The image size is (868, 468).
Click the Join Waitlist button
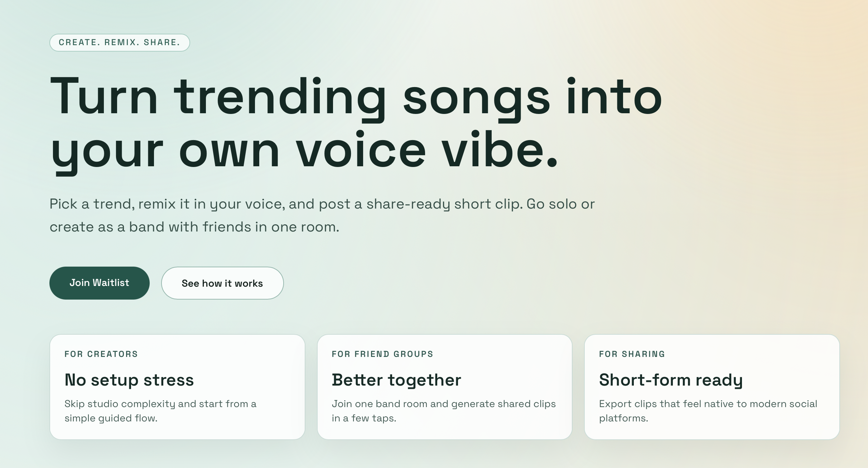(x=100, y=283)
